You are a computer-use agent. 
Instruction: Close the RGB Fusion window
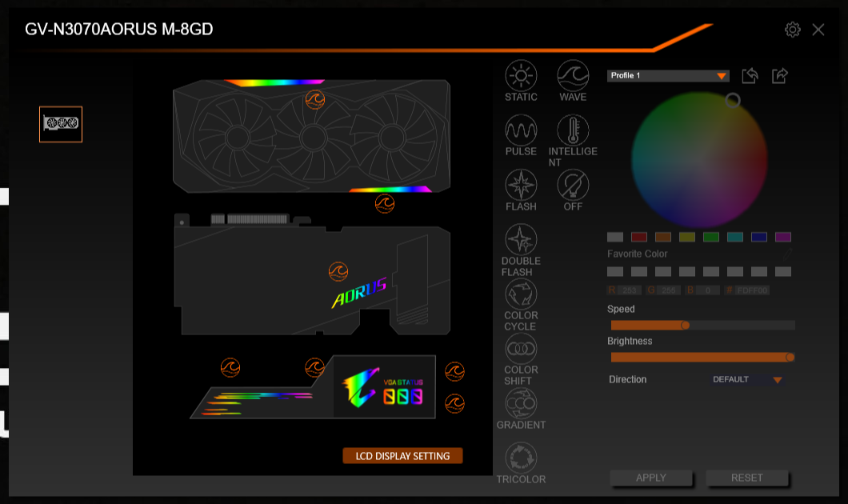point(818,30)
